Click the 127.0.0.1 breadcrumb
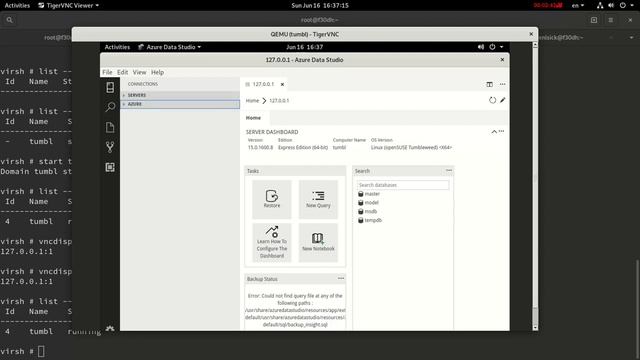Image resolution: width=640 pixels, height=360 pixels. pyautogui.click(x=279, y=100)
